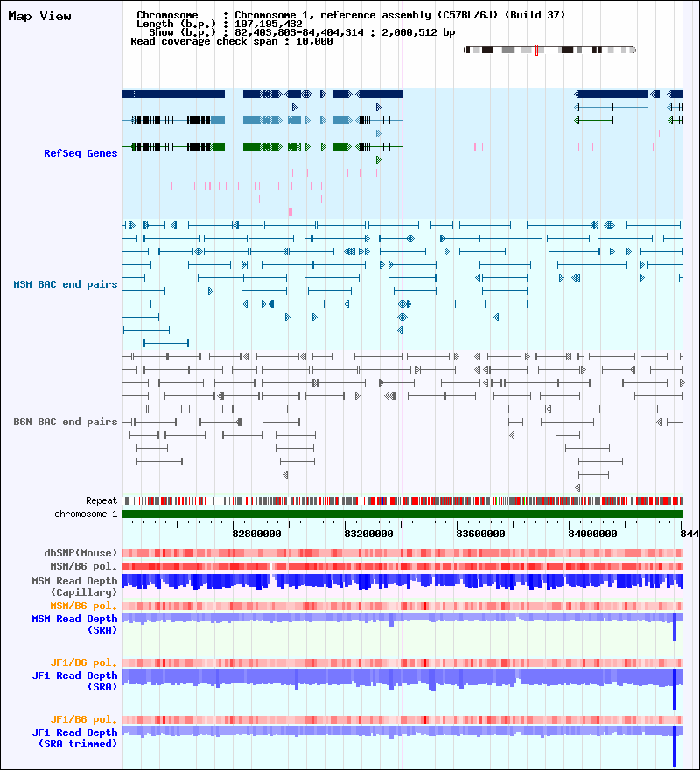Open the MSM Read Depth (SRA) label
Viewport: 700px width, 770px height.
[x=74, y=624]
